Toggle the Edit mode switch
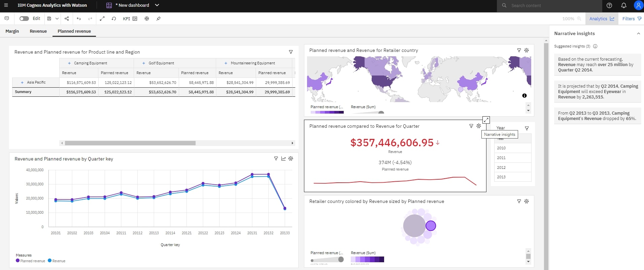 pyautogui.click(x=24, y=19)
